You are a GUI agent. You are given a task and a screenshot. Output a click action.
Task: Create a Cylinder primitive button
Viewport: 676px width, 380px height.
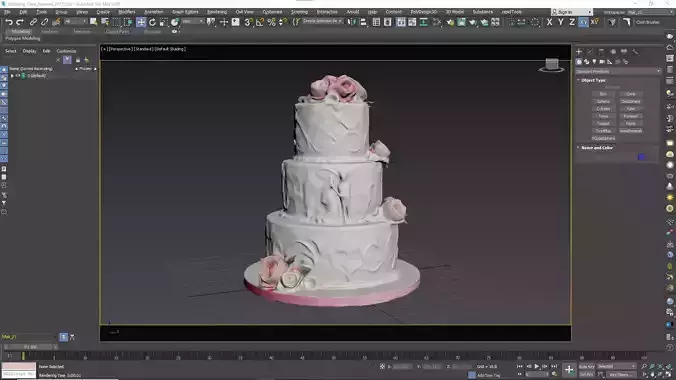pos(603,109)
